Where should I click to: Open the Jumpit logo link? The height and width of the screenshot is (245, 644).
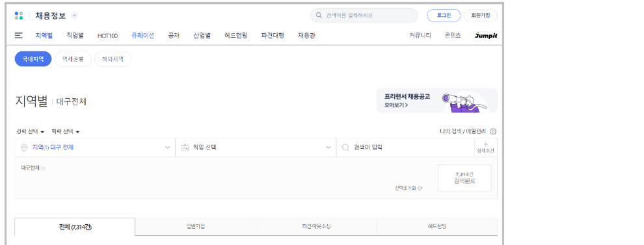coord(486,36)
